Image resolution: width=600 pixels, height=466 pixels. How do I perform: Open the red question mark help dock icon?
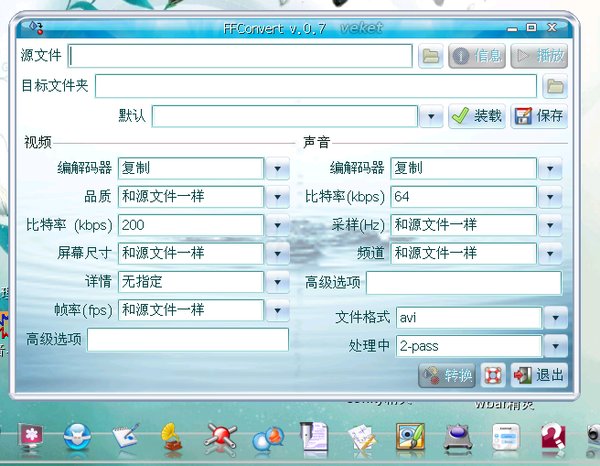click(x=553, y=437)
